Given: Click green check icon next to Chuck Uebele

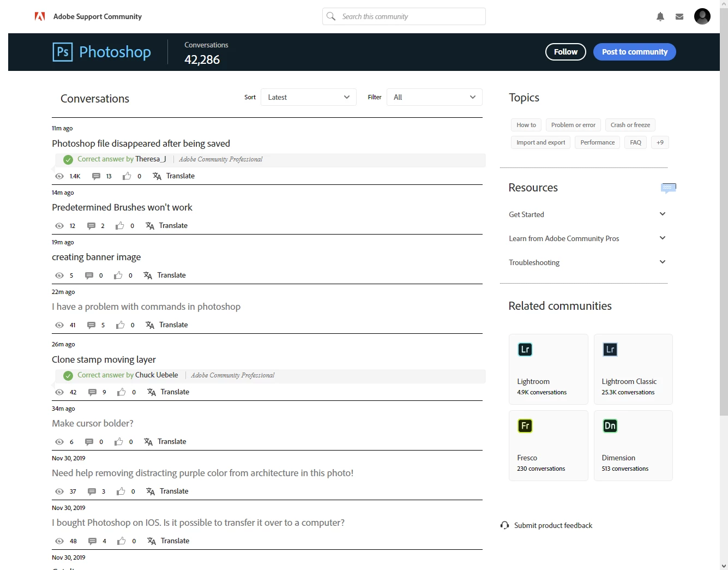Looking at the screenshot, I should [68, 376].
